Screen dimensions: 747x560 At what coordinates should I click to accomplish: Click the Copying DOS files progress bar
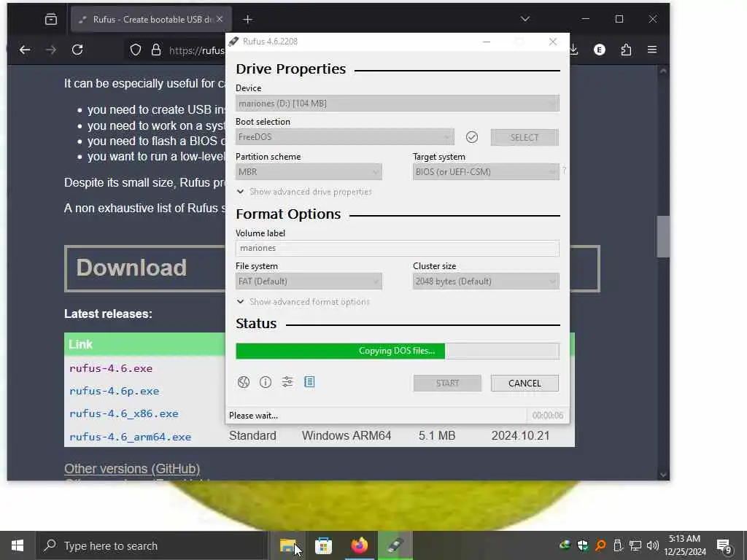click(398, 351)
